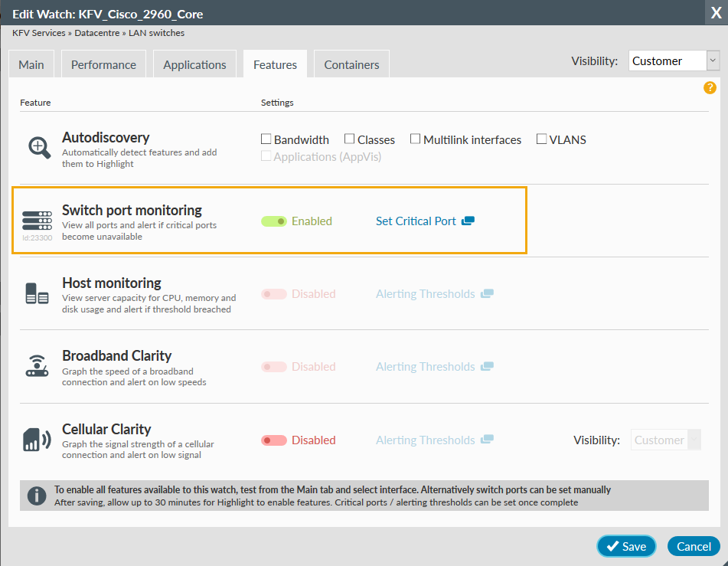Click the yellow help icon
This screenshot has height=566, width=728.
point(710,88)
